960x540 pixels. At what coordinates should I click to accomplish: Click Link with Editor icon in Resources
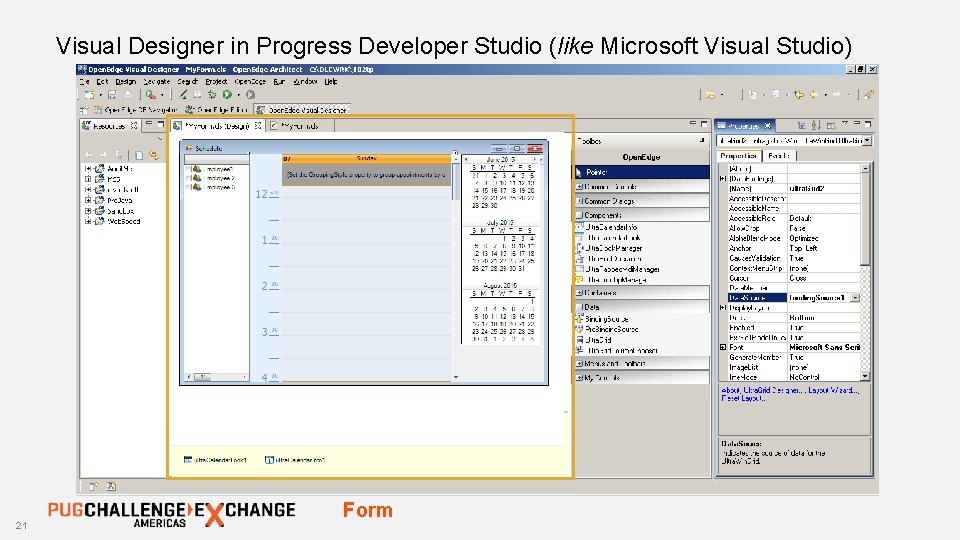pyautogui.click(x=153, y=155)
